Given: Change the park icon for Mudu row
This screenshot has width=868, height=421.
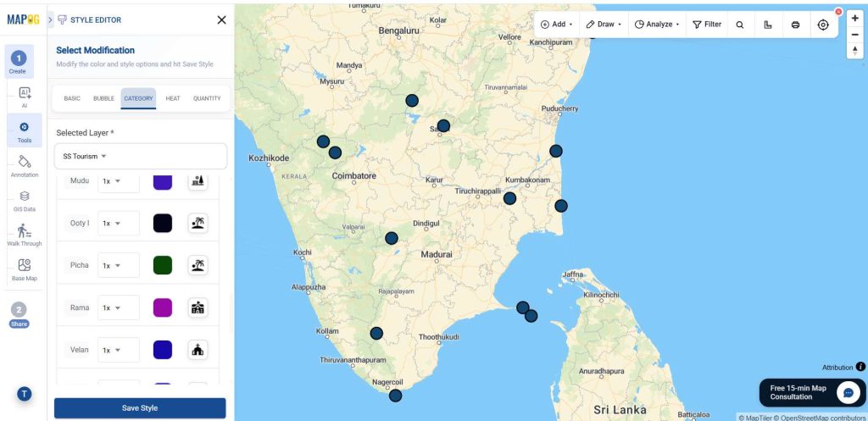Looking at the screenshot, I should (198, 181).
